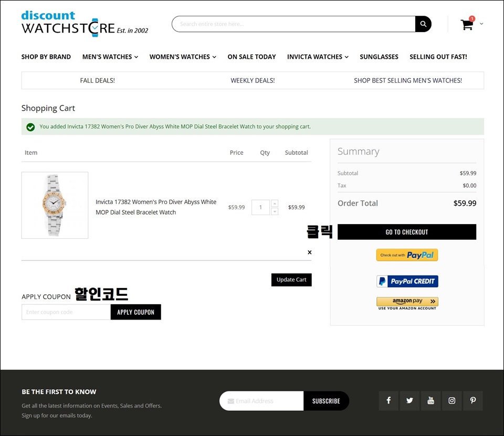Open the Invicta watch product thumbnail
504x436 pixels.
pos(55,205)
